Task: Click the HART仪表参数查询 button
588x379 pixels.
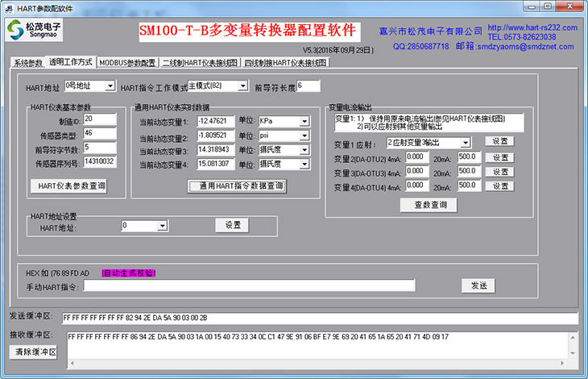Action: [68, 186]
